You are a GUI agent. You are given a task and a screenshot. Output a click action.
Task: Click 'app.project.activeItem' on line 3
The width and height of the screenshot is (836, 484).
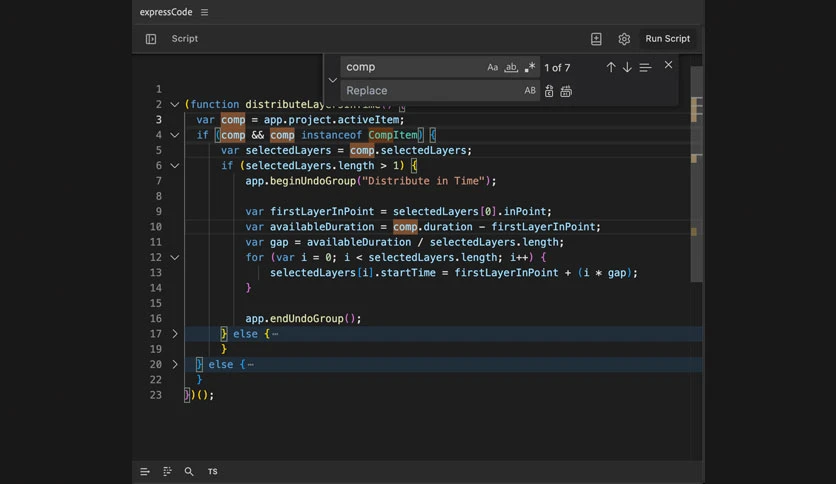coord(331,120)
